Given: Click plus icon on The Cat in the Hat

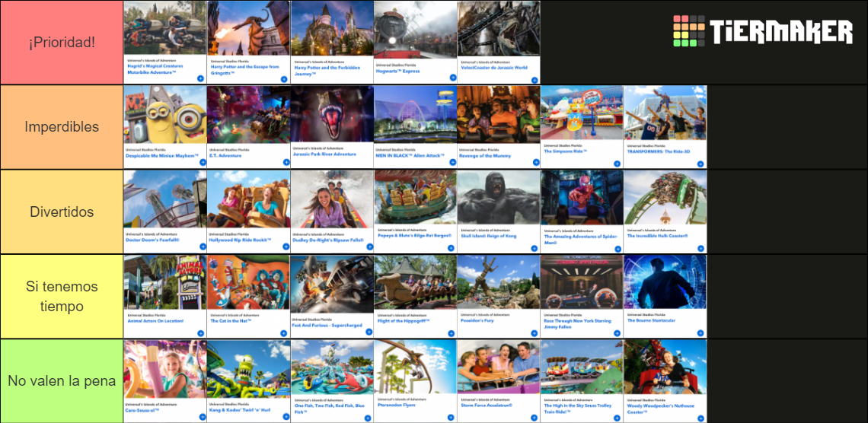Looking at the screenshot, I should click(284, 333).
